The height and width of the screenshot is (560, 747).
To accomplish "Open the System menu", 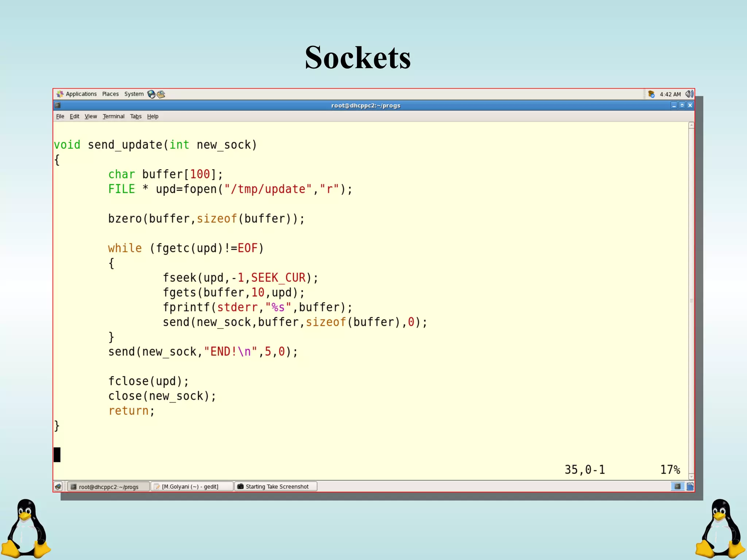I will [x=134, y=94].
